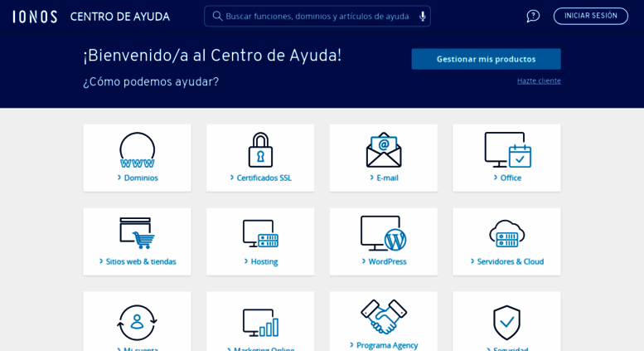Click the shopping cart websites icon

click(x=138, y=233)
